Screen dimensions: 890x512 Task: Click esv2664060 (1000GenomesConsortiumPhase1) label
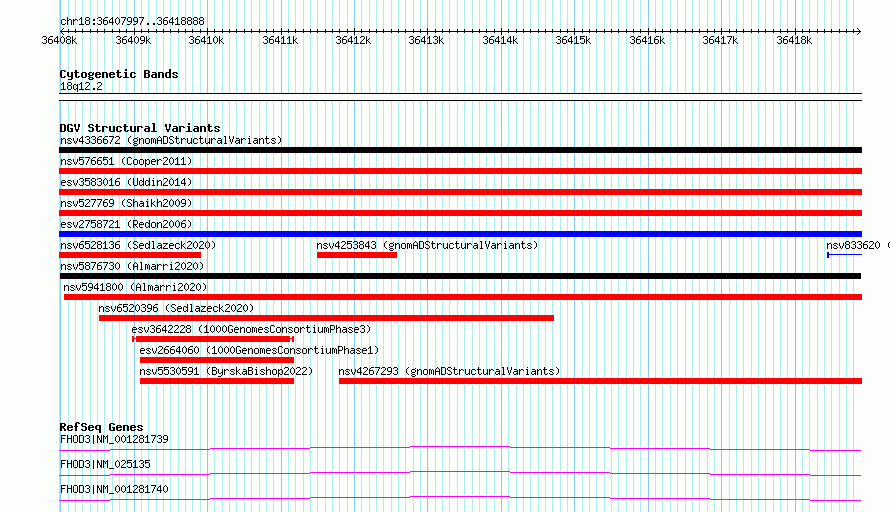[x=259, y=350]
